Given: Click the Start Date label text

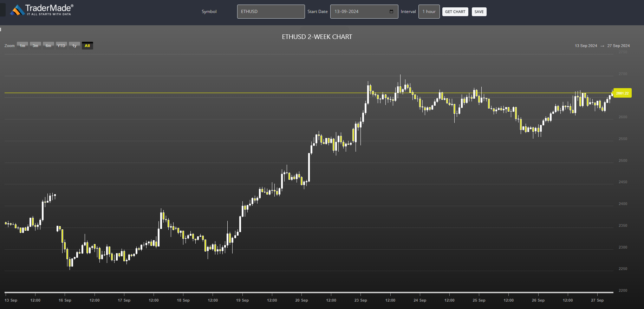Looking at the screenshot, I should tap(318, 12).
